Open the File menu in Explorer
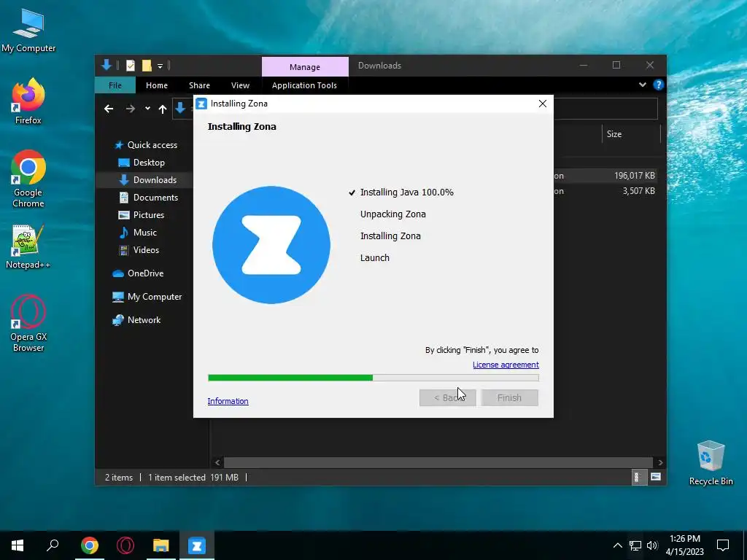This screenshot has width=747, height=560. click(115, 85)
